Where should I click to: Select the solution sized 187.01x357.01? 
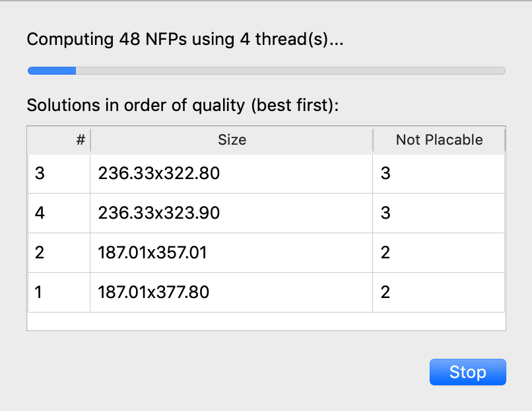click(x=152, y=252)
